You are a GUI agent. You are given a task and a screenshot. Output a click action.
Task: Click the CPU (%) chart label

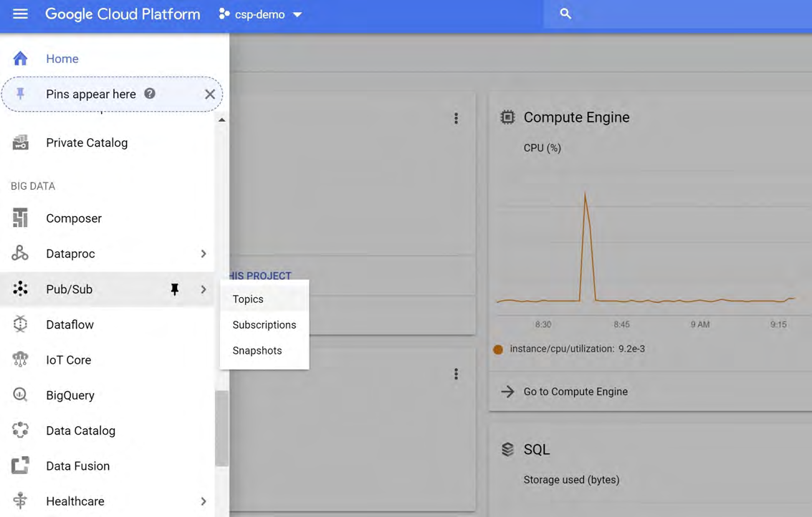(x=543, y=148)
